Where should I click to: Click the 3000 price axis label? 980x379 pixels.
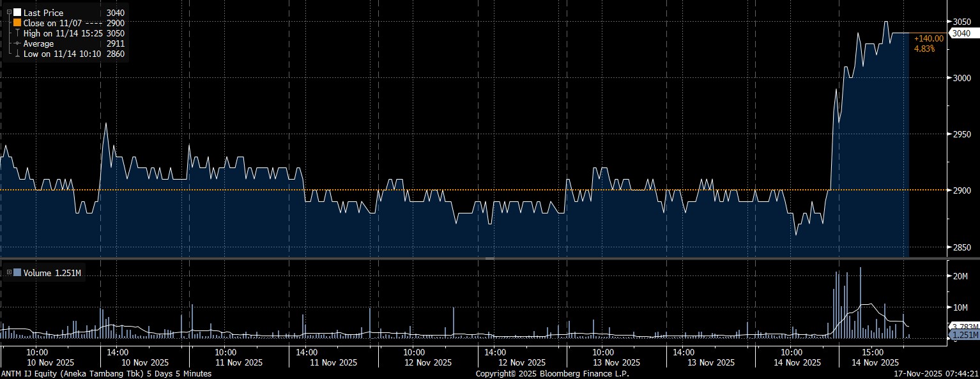(960, 78)
